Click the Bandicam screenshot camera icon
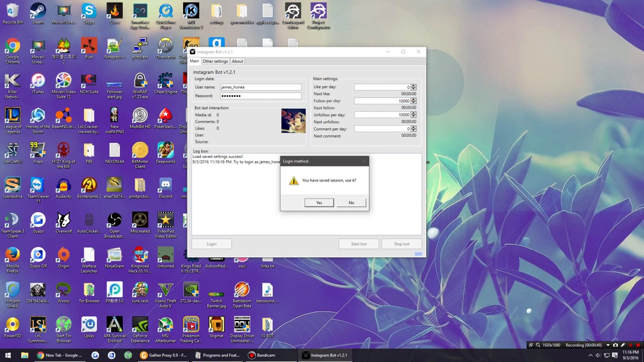Viewport: 644px width, 362px height. (x=615, y=345)
